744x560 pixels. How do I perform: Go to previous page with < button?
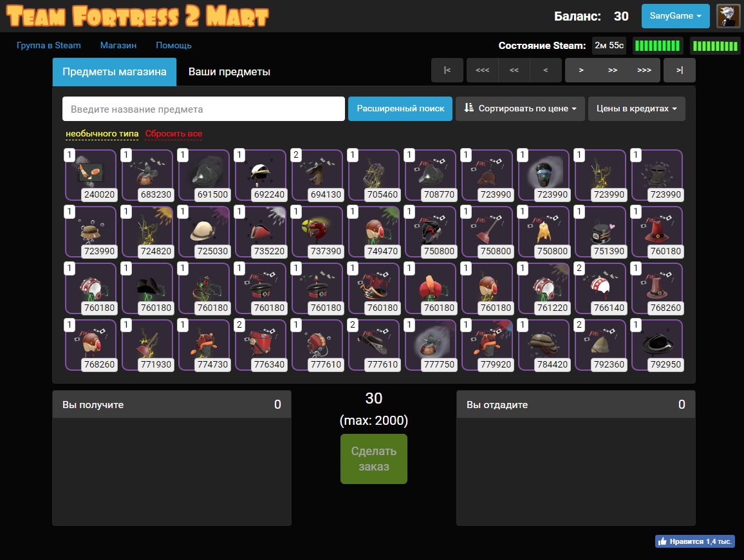pos(546,70)
